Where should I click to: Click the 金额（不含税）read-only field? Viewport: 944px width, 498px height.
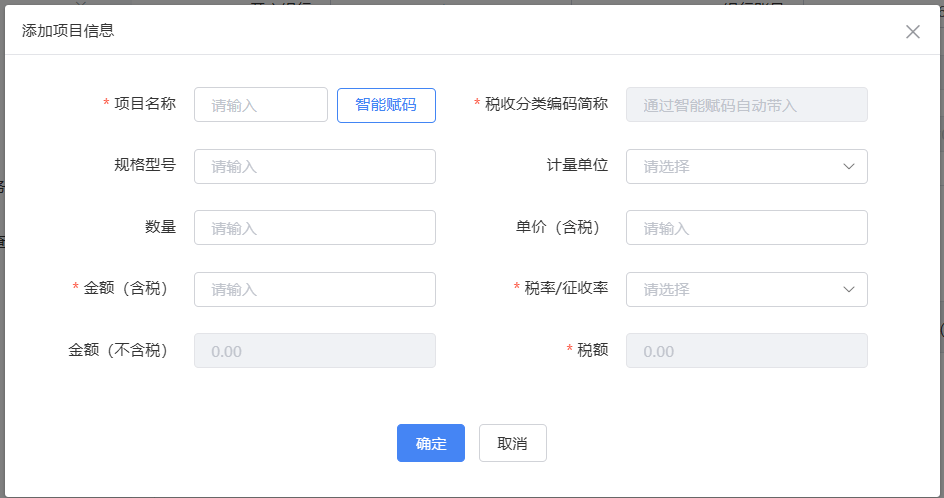(315, 351)
